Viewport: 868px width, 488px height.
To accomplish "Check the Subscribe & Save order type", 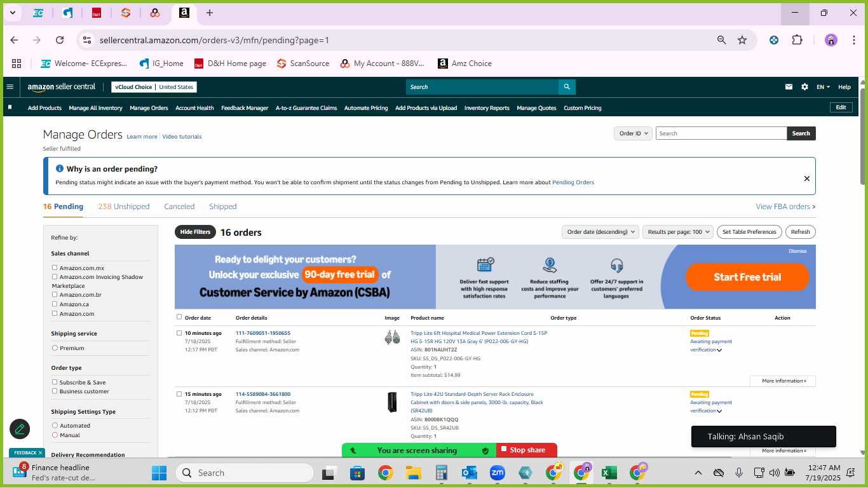I will click(55, 383).
